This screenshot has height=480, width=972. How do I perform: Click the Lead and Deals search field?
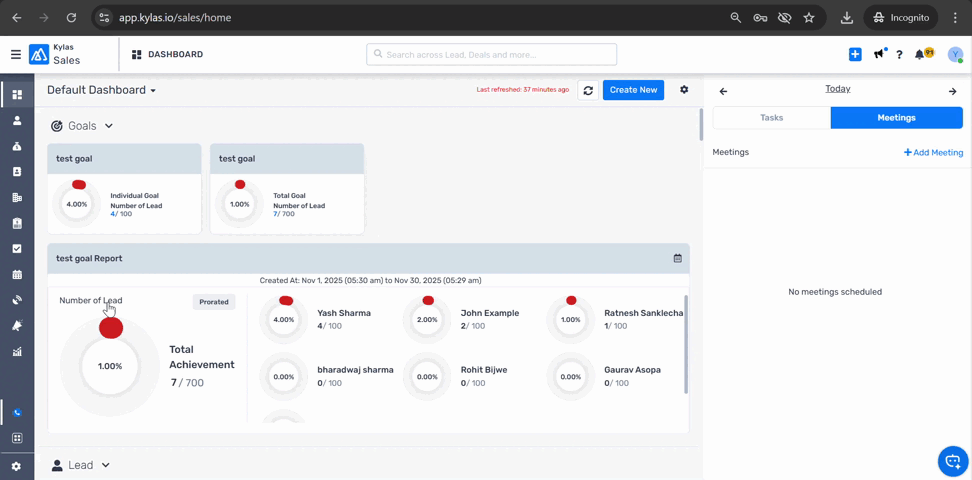(x=491, y=55)
